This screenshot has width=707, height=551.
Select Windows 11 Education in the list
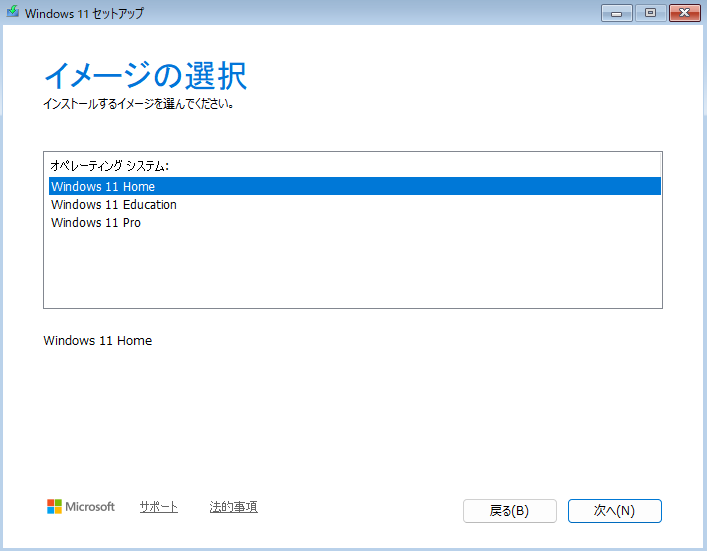(355, 204)
